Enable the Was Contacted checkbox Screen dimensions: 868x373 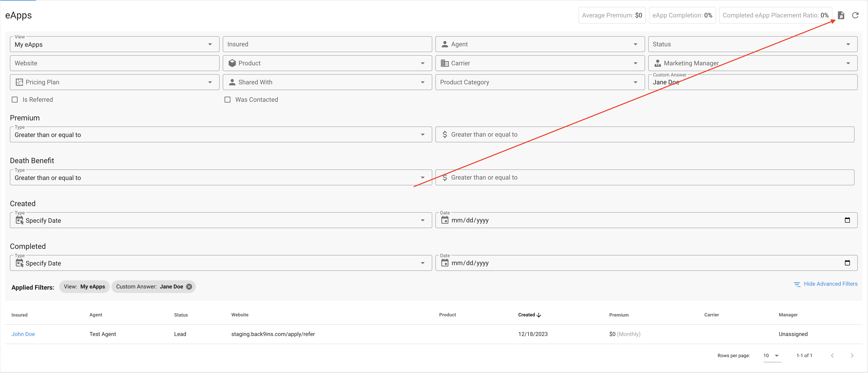tap(227, 99)
